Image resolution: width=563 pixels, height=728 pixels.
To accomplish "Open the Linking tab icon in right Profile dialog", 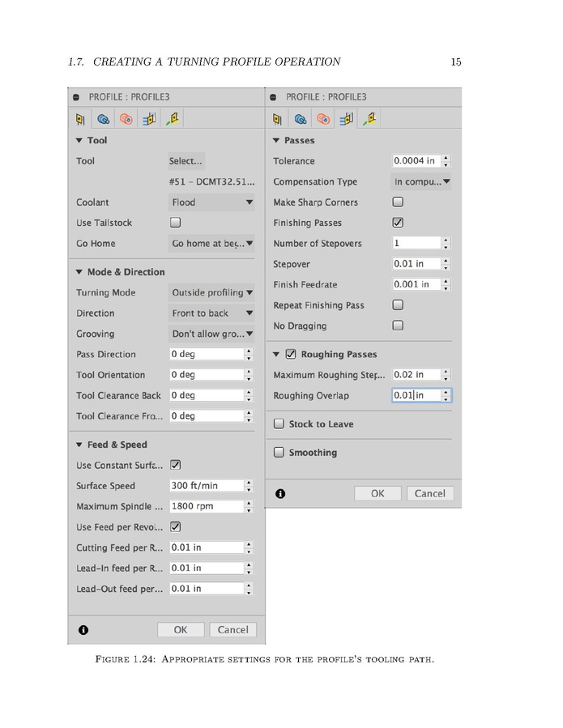I will tap(369, 119).
